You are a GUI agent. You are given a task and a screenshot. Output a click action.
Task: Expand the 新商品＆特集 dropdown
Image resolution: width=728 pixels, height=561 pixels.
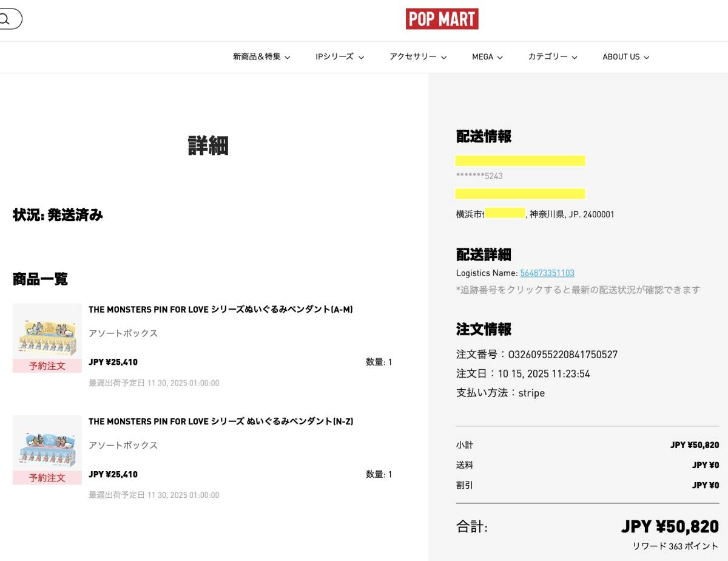pos(261,56)
